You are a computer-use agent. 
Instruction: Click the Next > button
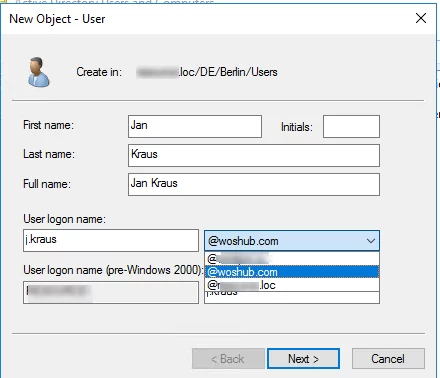click(x=303, y=359)
